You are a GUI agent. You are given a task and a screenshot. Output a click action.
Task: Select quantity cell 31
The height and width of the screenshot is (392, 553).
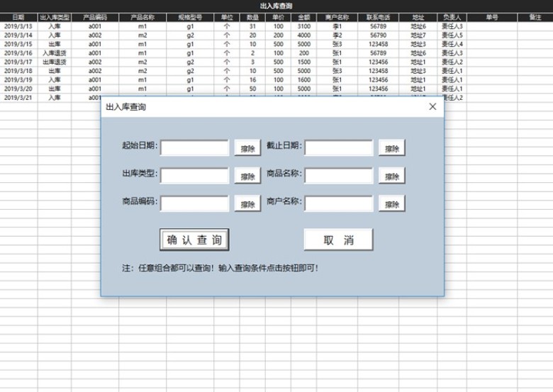pyautogui.click(x=252, y=26)
